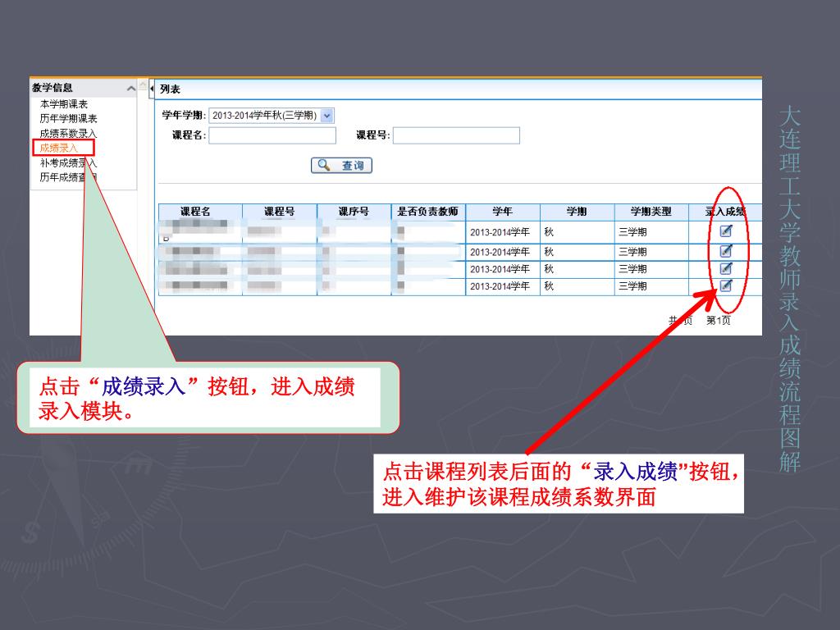Select 历年学期课表 in the sidebar
840x630 pixels.
click(69, 118)
